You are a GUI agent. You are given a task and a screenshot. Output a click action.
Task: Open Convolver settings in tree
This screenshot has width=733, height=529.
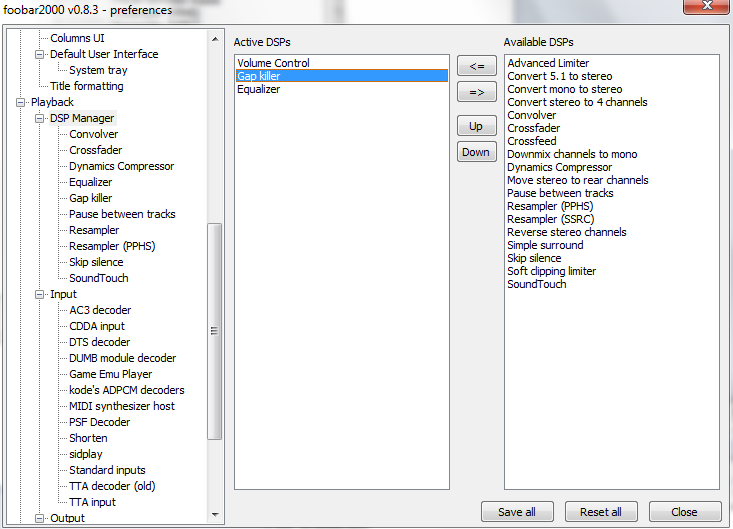94,134
